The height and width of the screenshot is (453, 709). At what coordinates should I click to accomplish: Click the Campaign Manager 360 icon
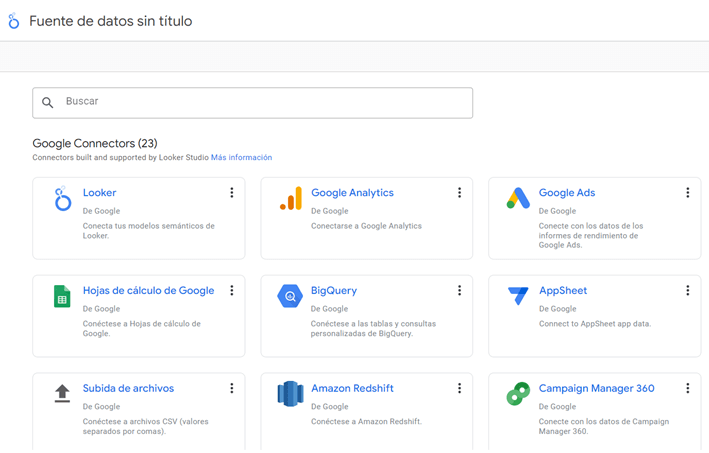coord(518,393)
